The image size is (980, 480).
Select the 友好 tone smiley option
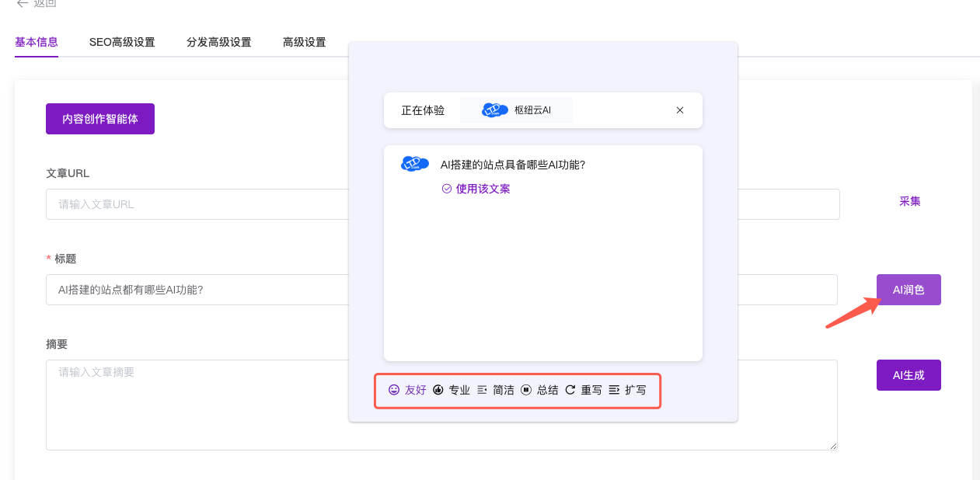tap(407, 390)
